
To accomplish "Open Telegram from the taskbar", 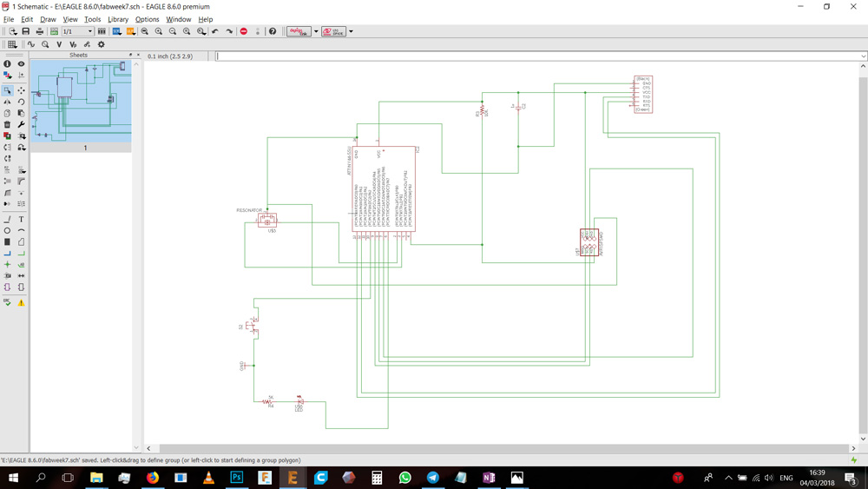I will (433, 478).
